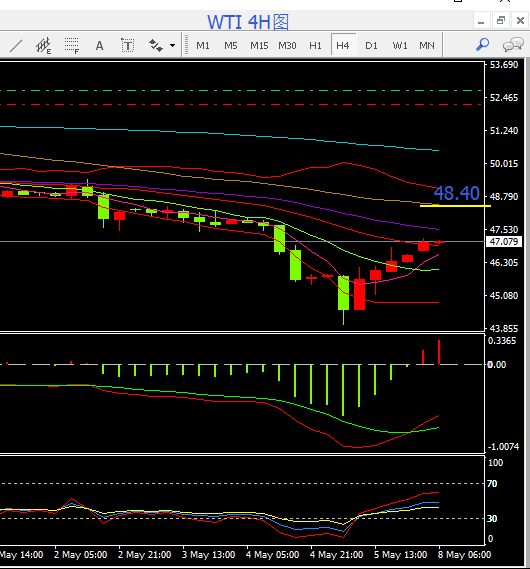Click the 2 May 05:00 time label
The image size is (530, 569).
point(81,555)
